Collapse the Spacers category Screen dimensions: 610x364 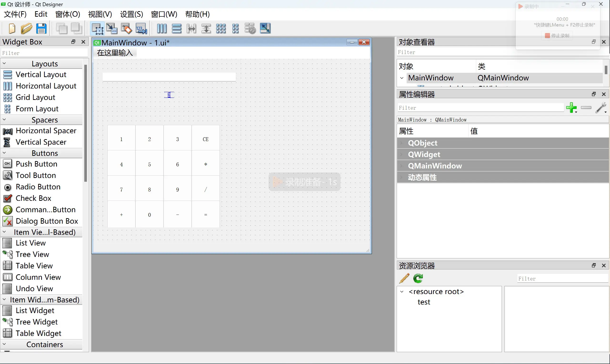pyautogui.click(x=4, y=120)
